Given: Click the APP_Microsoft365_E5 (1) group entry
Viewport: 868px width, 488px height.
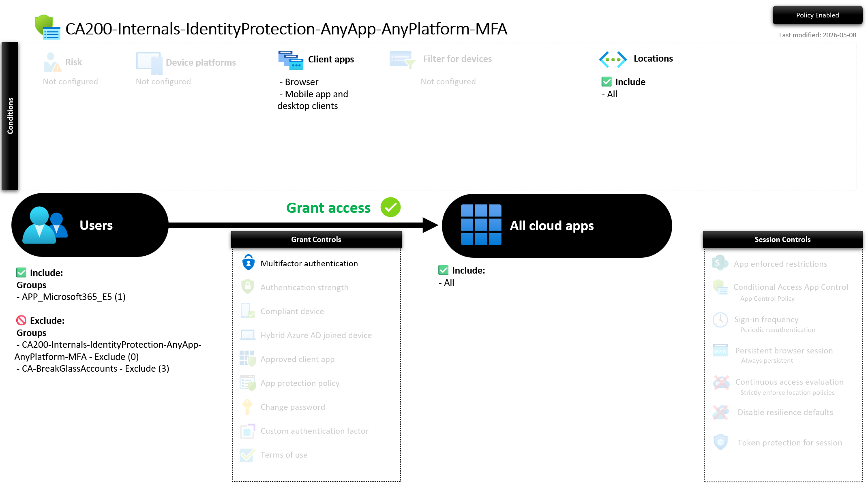Looking at the screenshot, I should coord(71,297).
